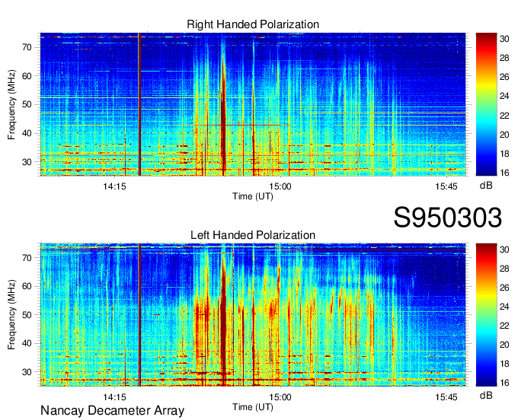Click the 60 MHz tick on the top plot
This screenshot has width=518, height=420.
[x=27, y=76]
